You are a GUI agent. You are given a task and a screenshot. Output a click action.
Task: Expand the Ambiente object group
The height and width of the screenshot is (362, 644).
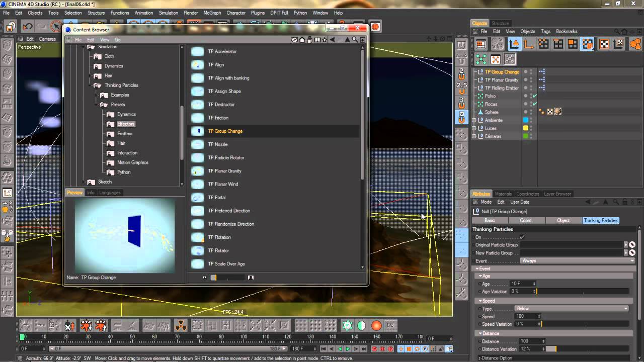point(474,120)
